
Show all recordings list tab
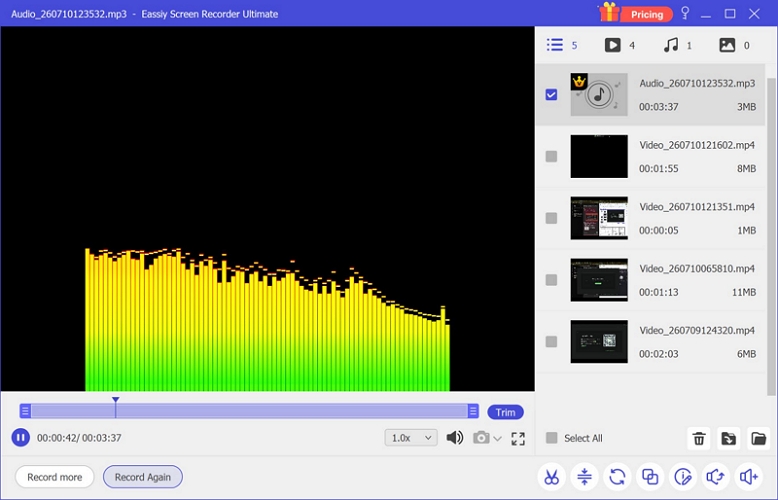[562, 45]
